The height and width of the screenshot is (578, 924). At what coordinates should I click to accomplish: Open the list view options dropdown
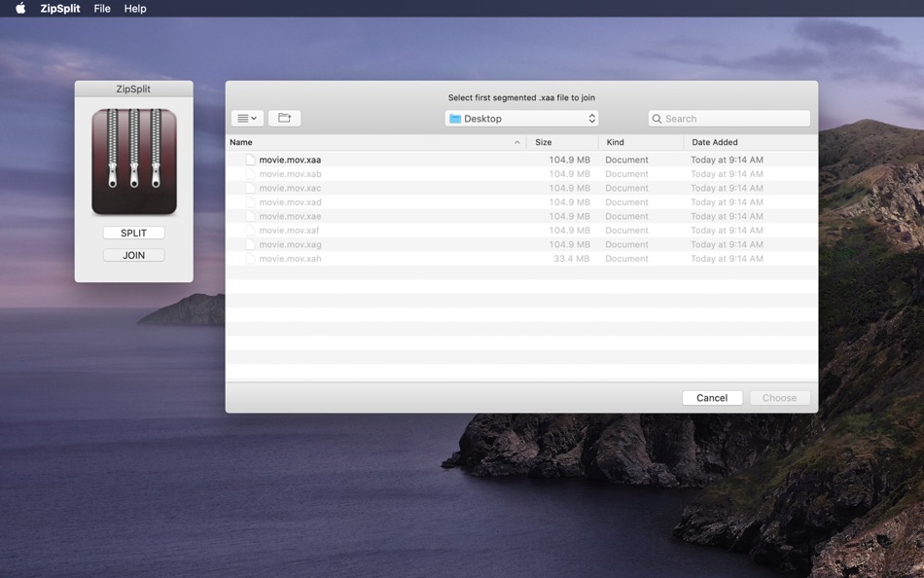[x=247, y=119]
